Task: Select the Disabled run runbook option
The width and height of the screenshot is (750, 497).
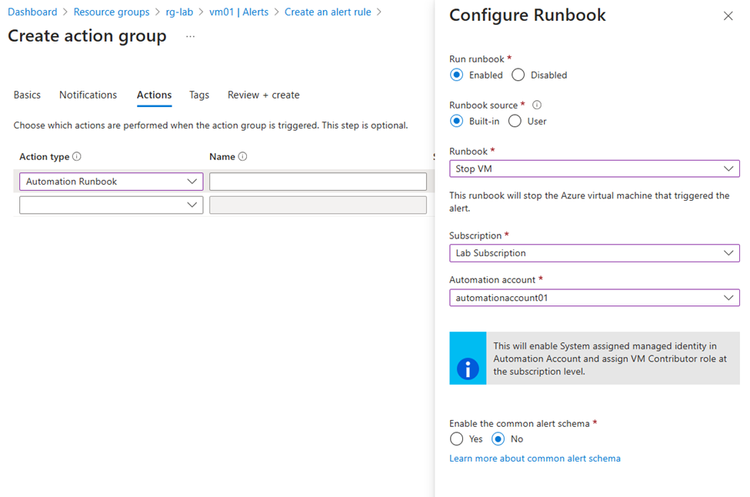Action: (x=518, y=75)
